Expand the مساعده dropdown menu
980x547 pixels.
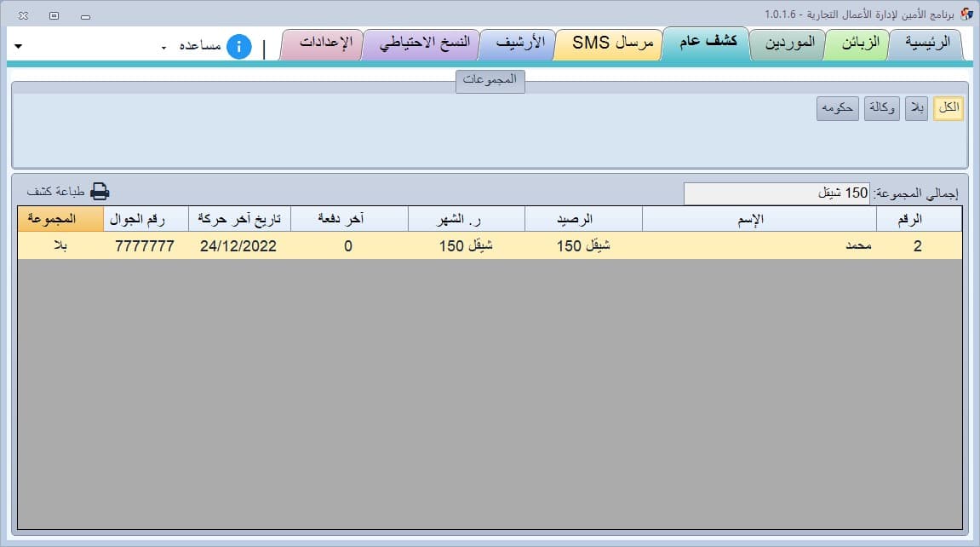coord(163,48)
